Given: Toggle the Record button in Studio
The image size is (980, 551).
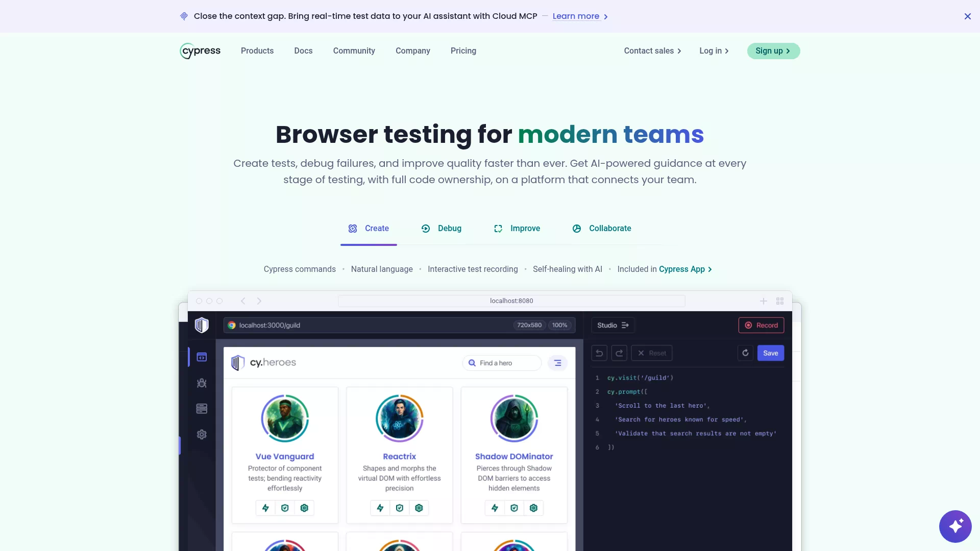Looking at the screenshot, I should [x=761, y=325].
